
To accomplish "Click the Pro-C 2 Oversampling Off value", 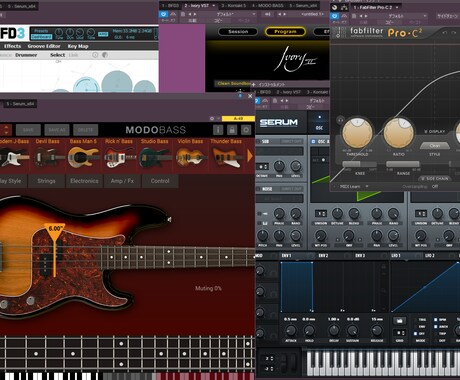I will 435,186.
